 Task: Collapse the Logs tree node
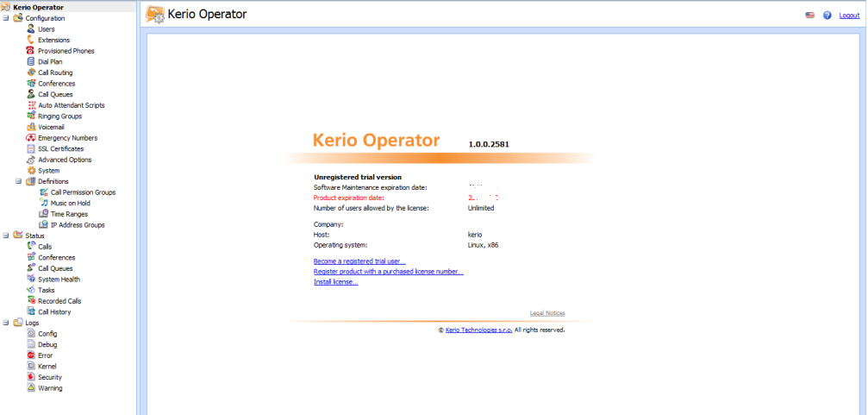(x=6, y=323)
